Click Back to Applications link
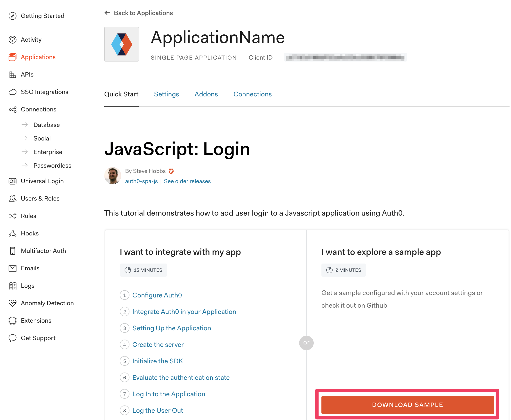Image resolution: width=511 pixels, height=420 pixels. tap(143, 13)
